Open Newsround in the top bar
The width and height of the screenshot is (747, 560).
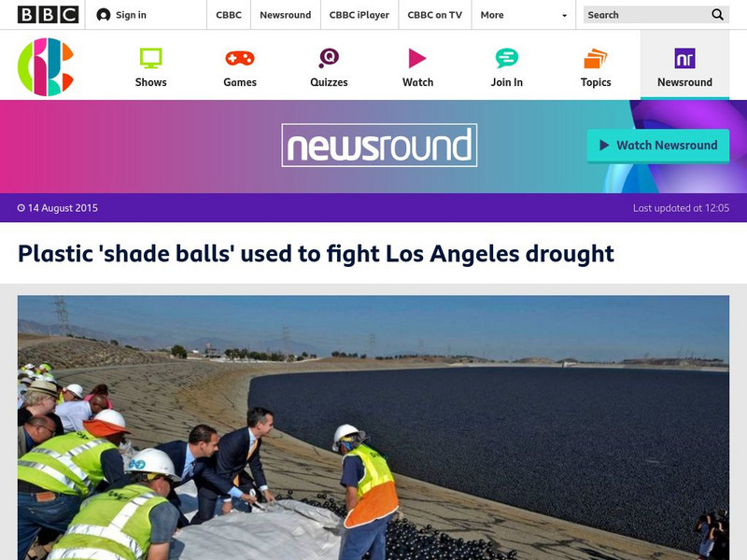[286, 15]
